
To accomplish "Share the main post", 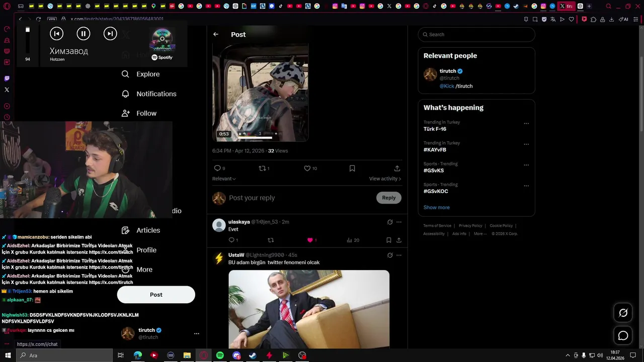I will [397, 168].
